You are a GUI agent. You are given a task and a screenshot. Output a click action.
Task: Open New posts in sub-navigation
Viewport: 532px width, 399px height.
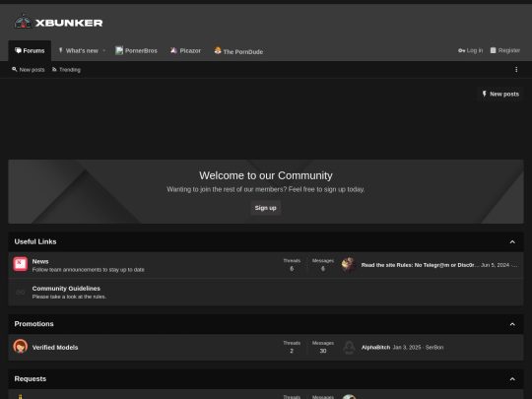[x=29, y=70]
